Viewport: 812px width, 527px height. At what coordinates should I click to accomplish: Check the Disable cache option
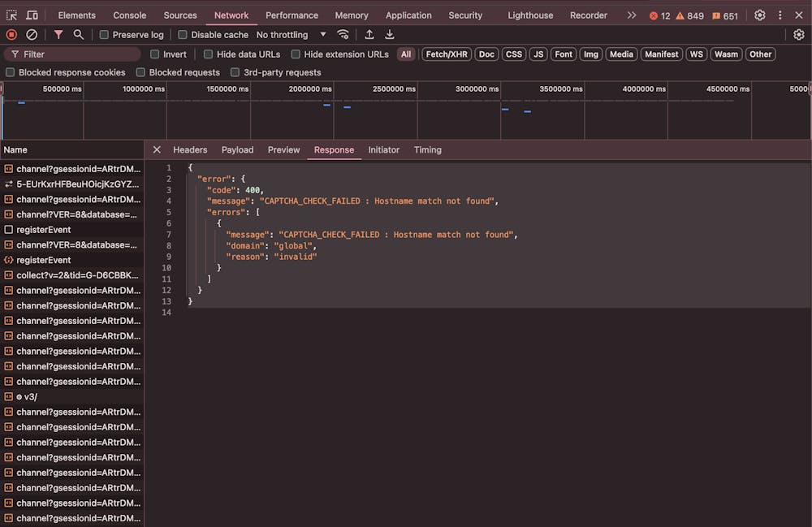click(x=183, y=35)
